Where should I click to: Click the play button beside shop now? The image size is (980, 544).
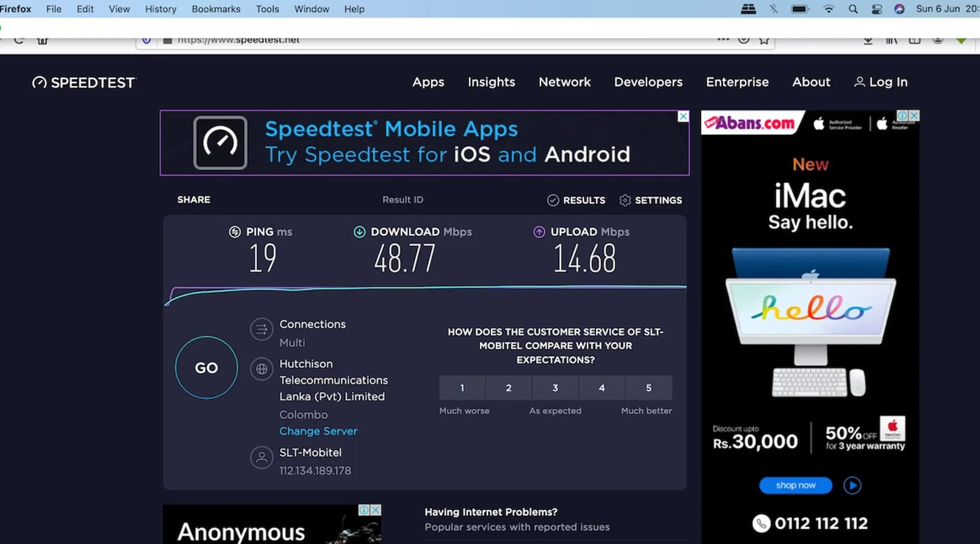point(853,485)
